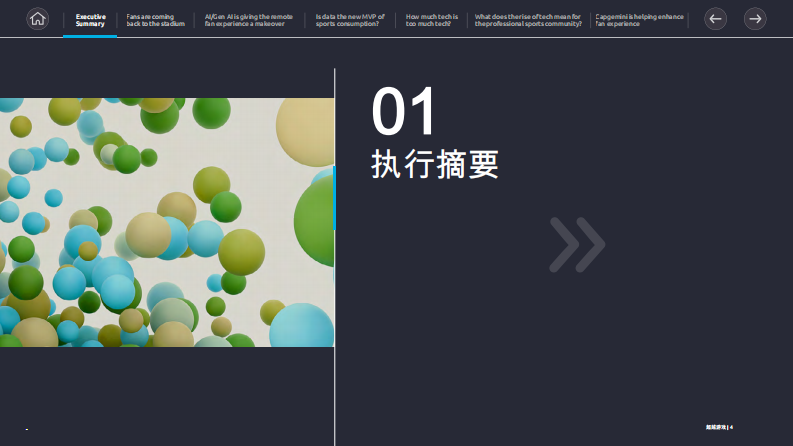Open the Executive Summary tab
Viewport: 793px width, 446px height.
[x=90, y=20]
